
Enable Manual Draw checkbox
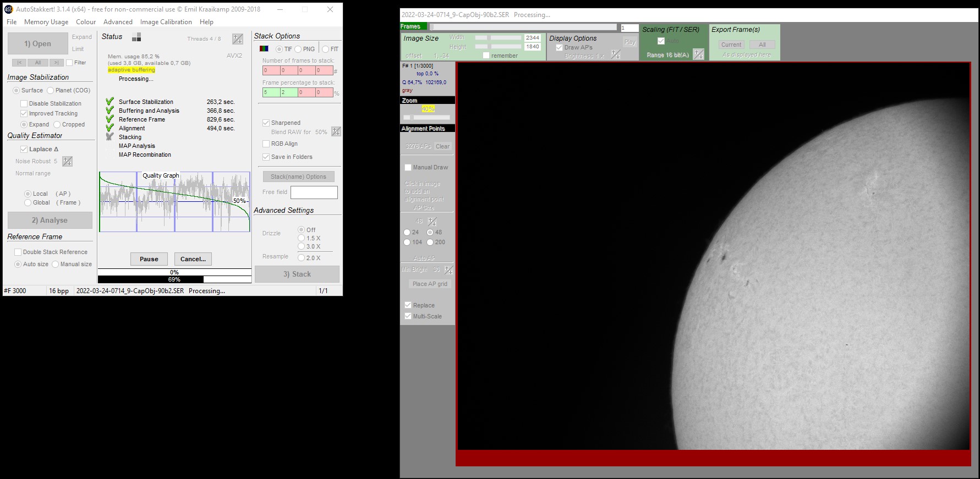(x=408, y=167)
